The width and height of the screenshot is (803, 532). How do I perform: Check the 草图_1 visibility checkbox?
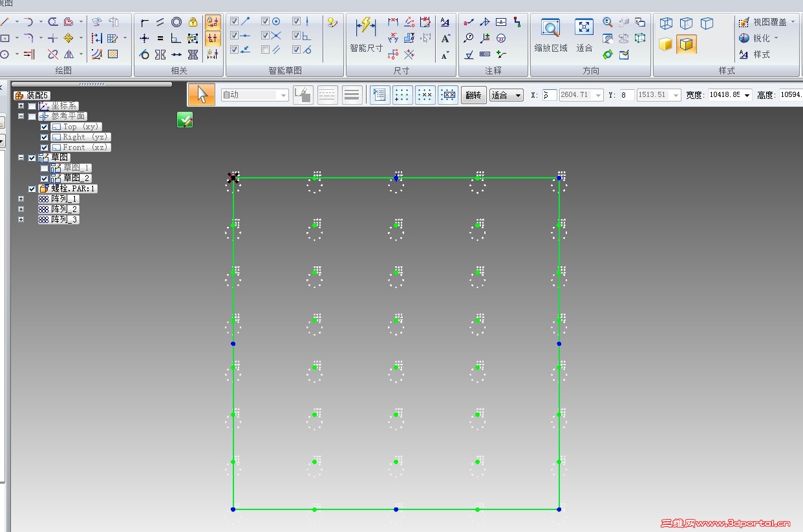tap(44, 168)
